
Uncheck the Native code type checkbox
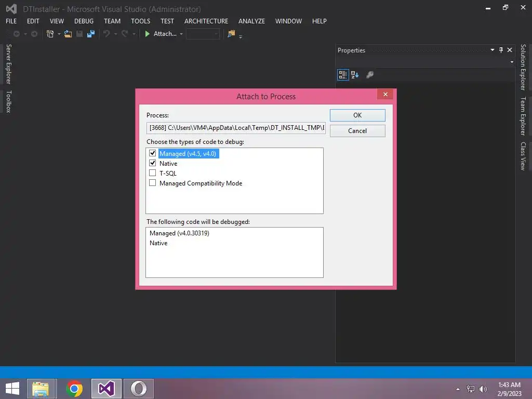153,163
